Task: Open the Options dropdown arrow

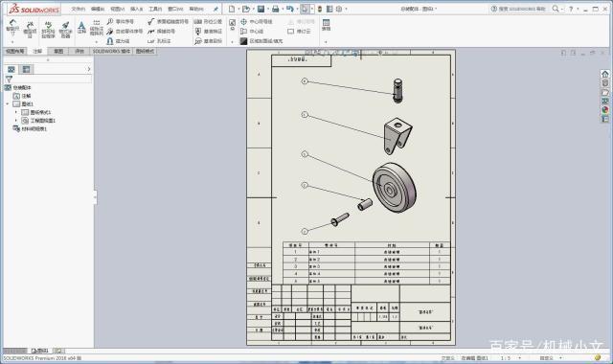Action: pos(346,9)
